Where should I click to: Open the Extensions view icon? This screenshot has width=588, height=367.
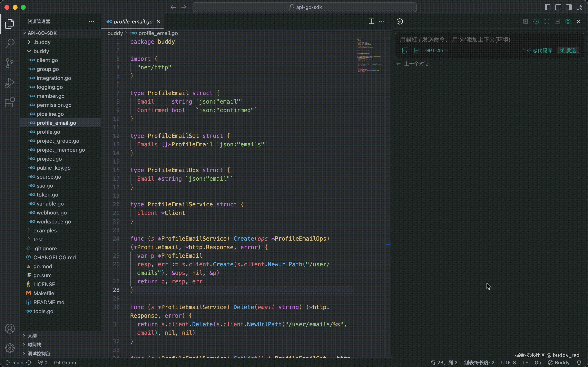(9, 102)
